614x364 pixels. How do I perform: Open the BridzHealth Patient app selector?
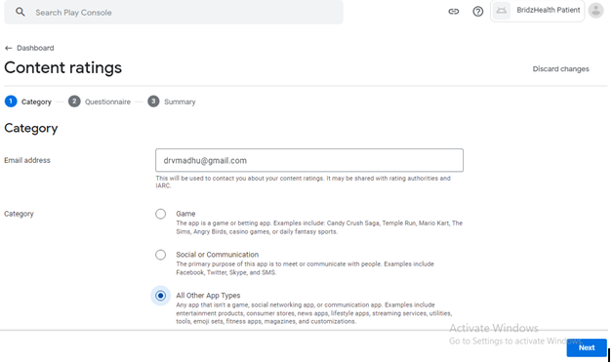(x=537, y=11)
